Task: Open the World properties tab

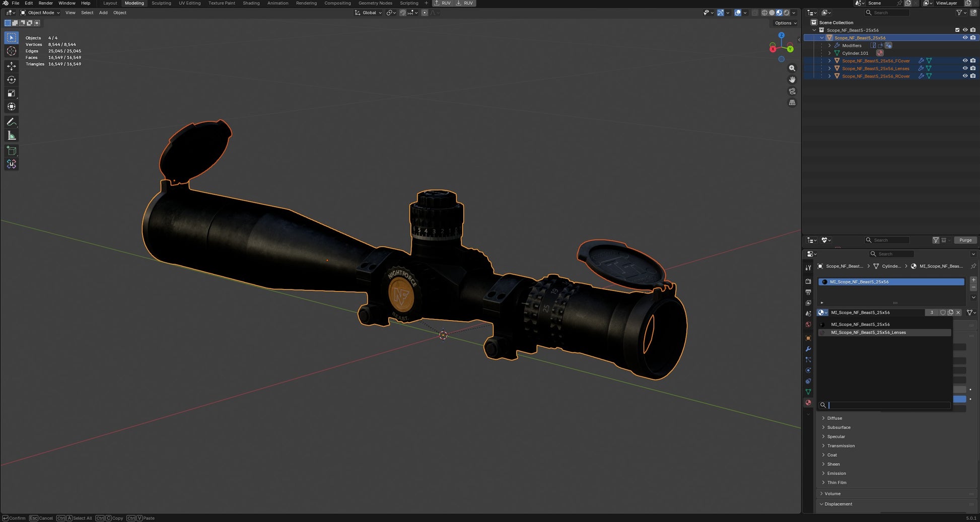Action: [x=808, y=325]
